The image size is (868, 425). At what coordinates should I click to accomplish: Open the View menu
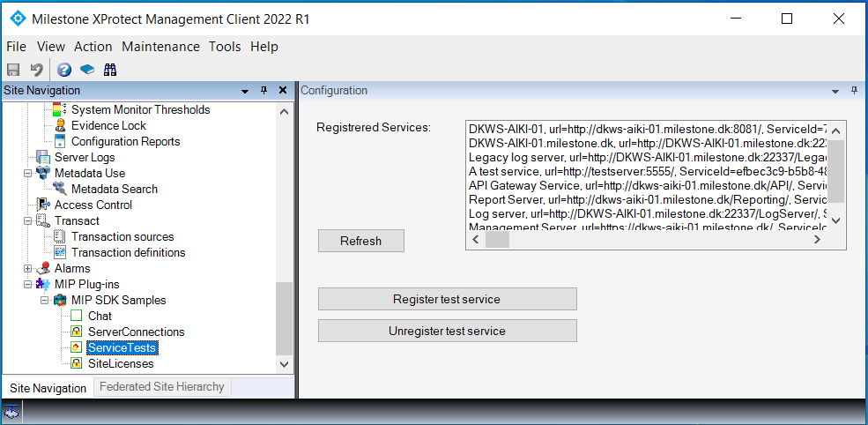point(51,47)
